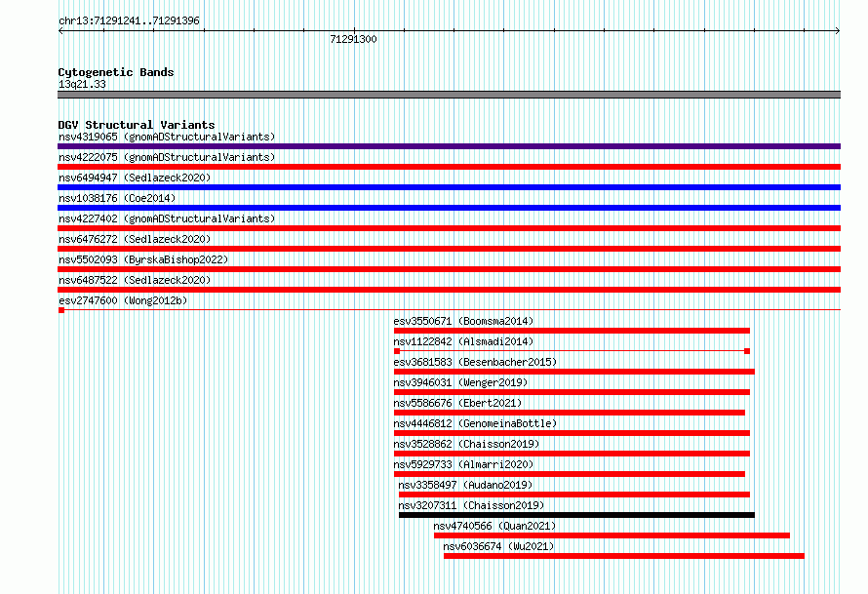Screen dimensions: 868x594
Task: Open esv3550671 Boomsma2014 label
Action: 463,321
